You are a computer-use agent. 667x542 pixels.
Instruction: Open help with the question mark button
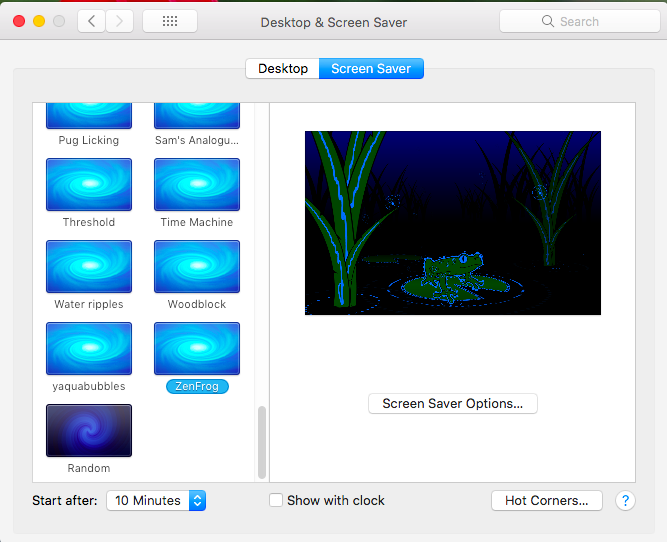click(x=625, y=501)
